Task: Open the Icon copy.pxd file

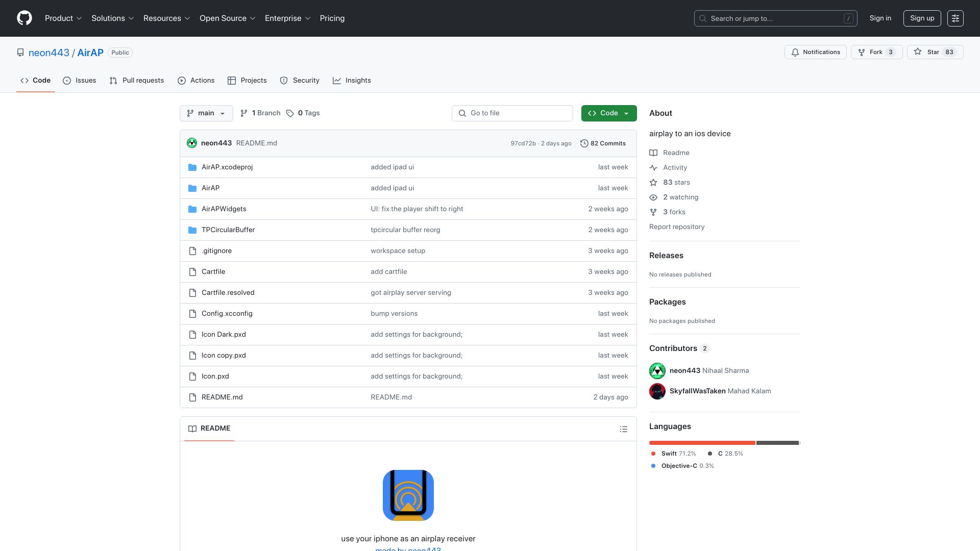Action: [224, 356]
